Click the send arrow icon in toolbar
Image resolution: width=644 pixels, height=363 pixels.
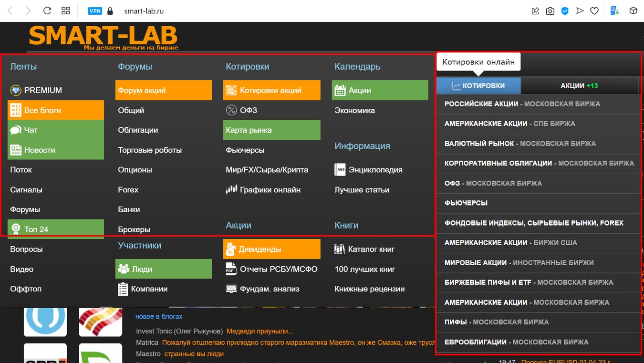[580, 10]
